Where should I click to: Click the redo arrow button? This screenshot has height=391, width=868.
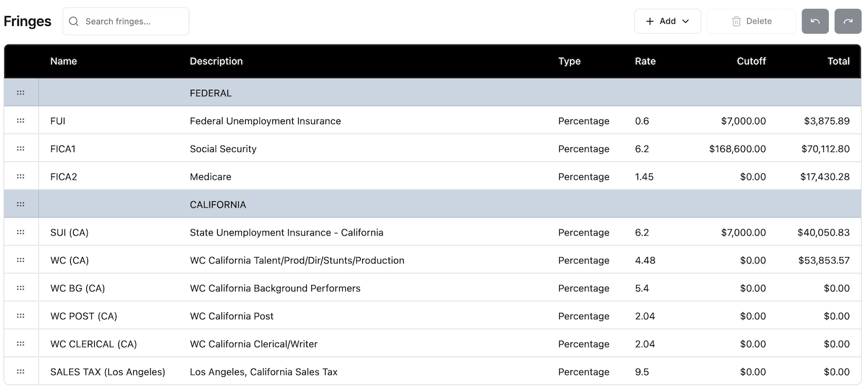[848, 21]
